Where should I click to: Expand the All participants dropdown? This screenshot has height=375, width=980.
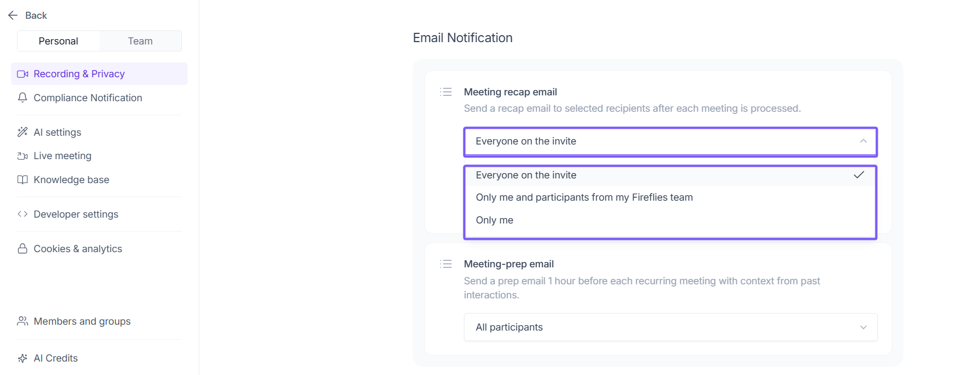coord(670,327)
